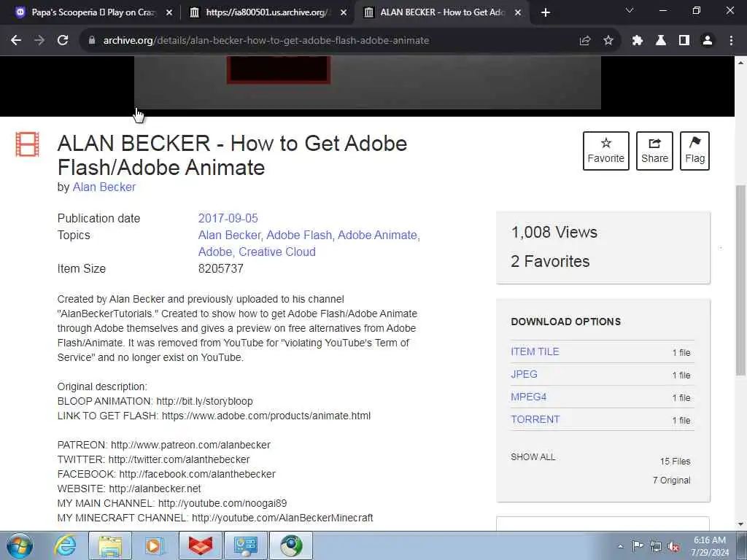Click the alanbecker.net website text

click(x=155, y=489)
